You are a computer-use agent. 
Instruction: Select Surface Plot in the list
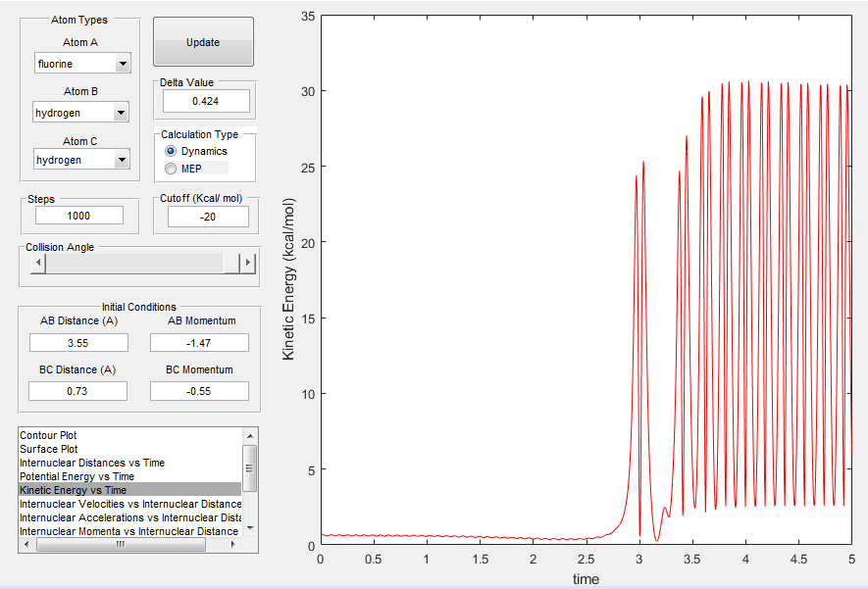click(x=130, y=449)
